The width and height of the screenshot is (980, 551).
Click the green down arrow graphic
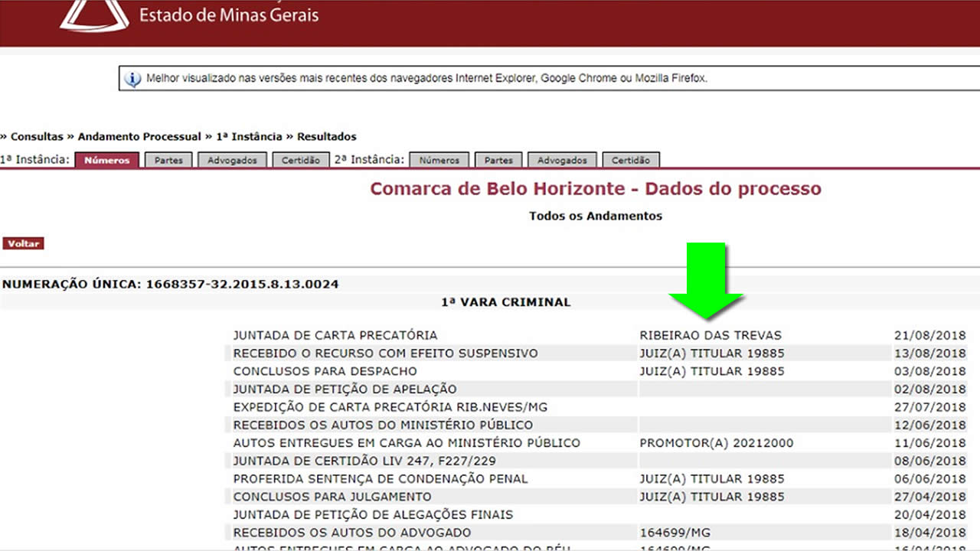pos(706,281)
